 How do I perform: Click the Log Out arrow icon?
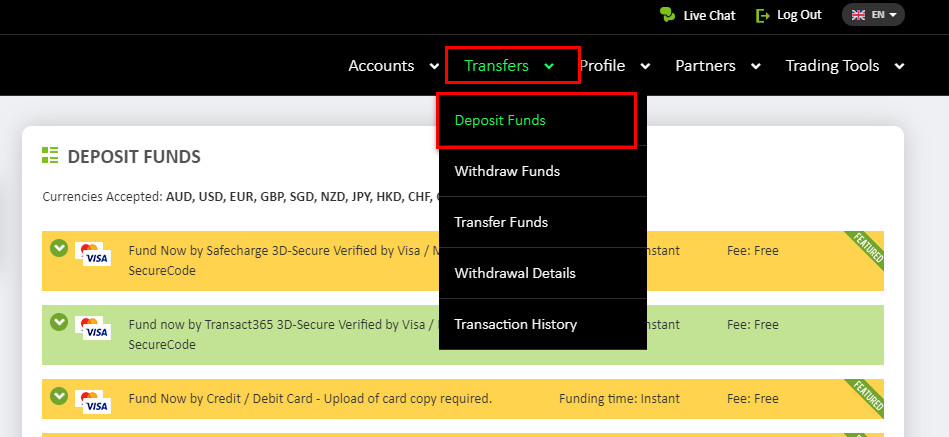(763, 15)
